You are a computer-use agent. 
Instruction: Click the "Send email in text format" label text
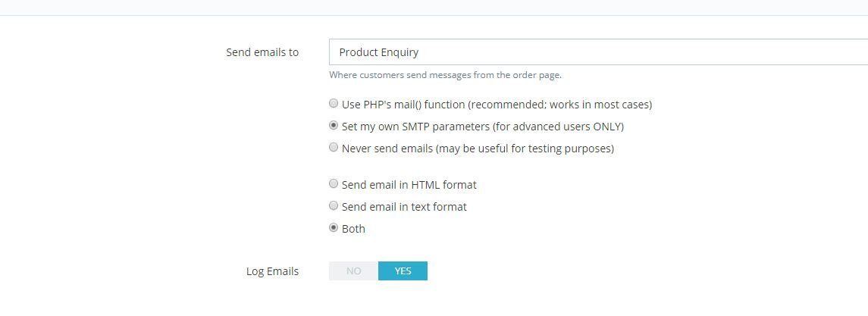tap(404, 207)
